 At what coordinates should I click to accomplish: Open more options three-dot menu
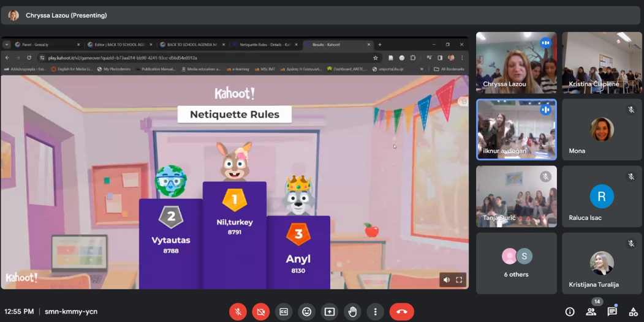(x=375, y=312)
